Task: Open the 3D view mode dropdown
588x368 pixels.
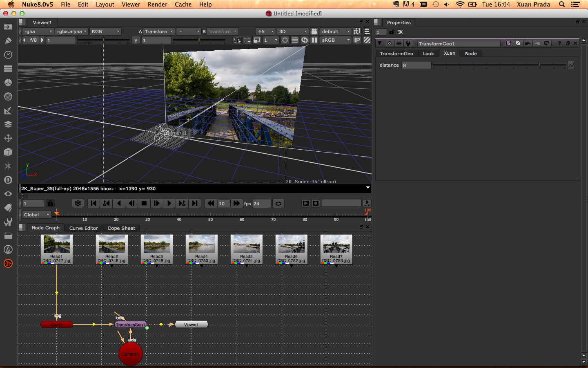Action: click(293, 31)
